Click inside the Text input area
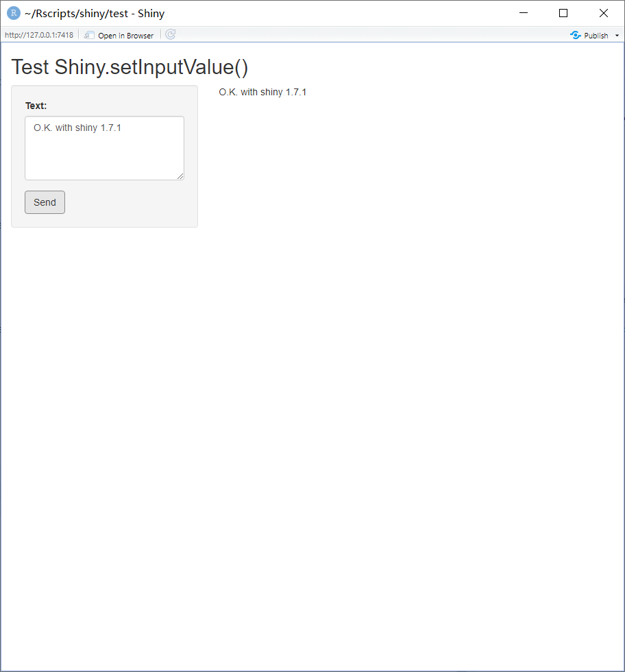 104,147
